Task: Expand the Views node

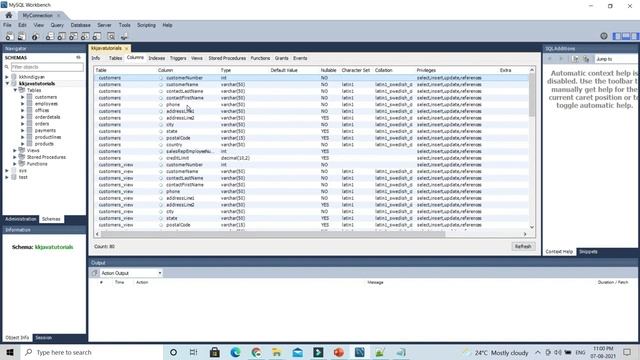Action: [x=15, y=150]
